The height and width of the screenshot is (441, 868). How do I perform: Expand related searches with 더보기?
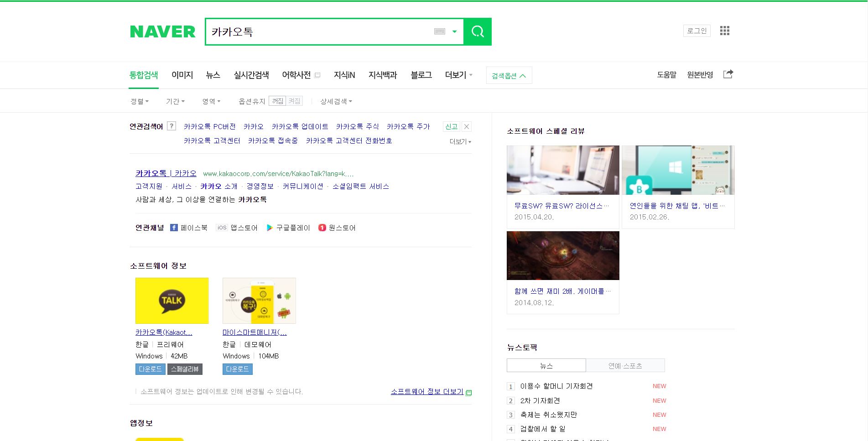(460, 141)
